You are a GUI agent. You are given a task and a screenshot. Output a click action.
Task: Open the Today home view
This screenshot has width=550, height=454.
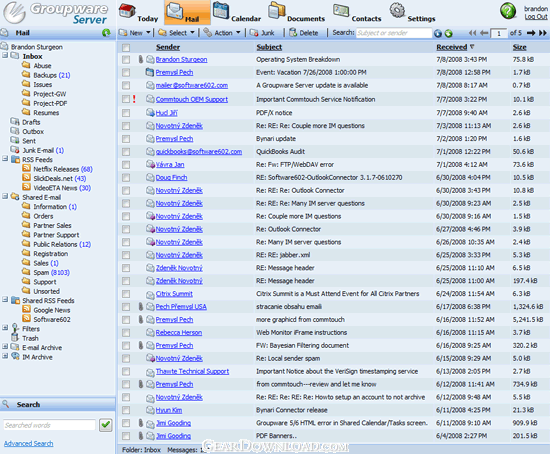pyautogui.click(x=139, y=13)
